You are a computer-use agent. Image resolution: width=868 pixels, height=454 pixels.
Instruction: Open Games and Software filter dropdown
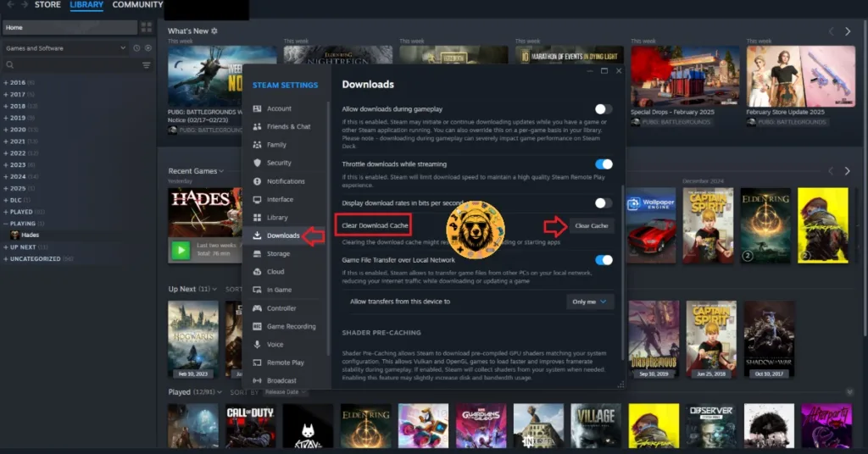[x=66, y=48]
